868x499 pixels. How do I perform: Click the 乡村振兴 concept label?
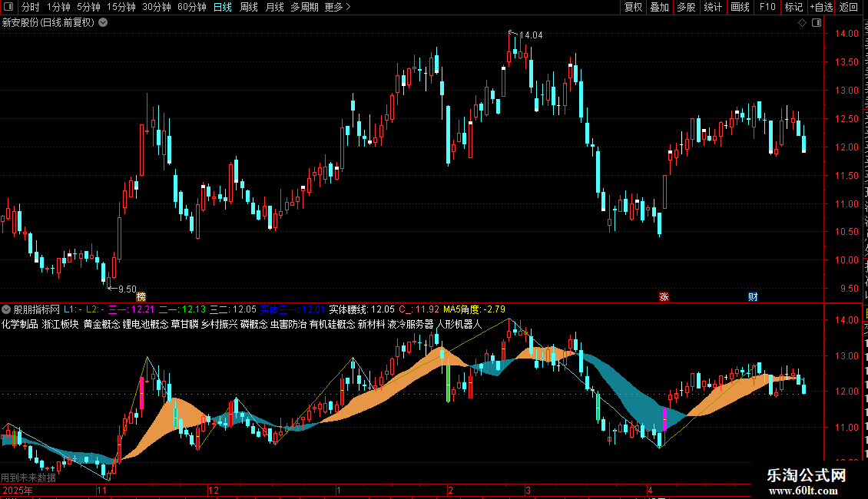219,324
